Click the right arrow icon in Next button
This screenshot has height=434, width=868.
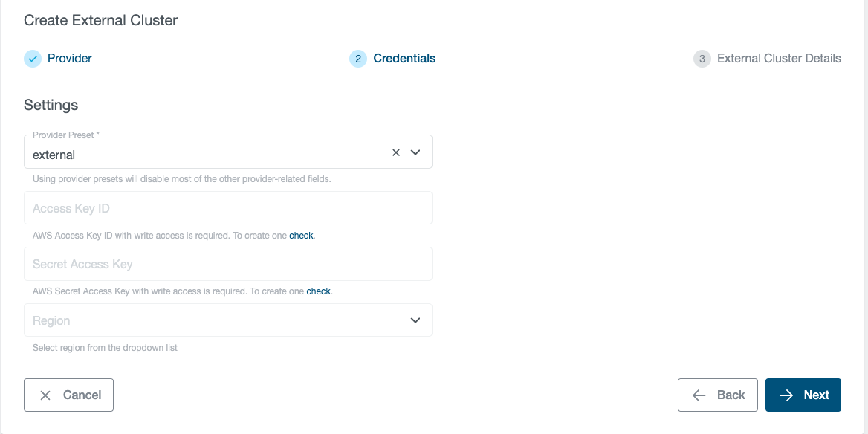786,395
